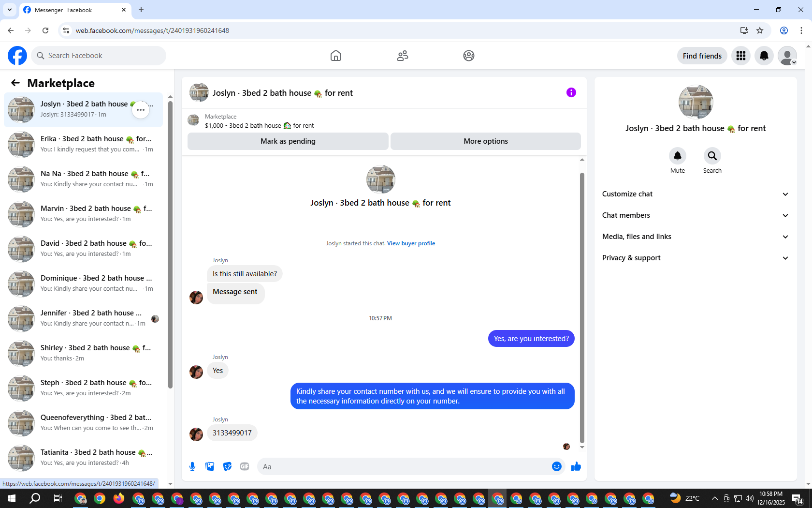The width and height of the screenshot is (812, 508).
Task: Open Steph's conversation
Action: pos(84,388)
